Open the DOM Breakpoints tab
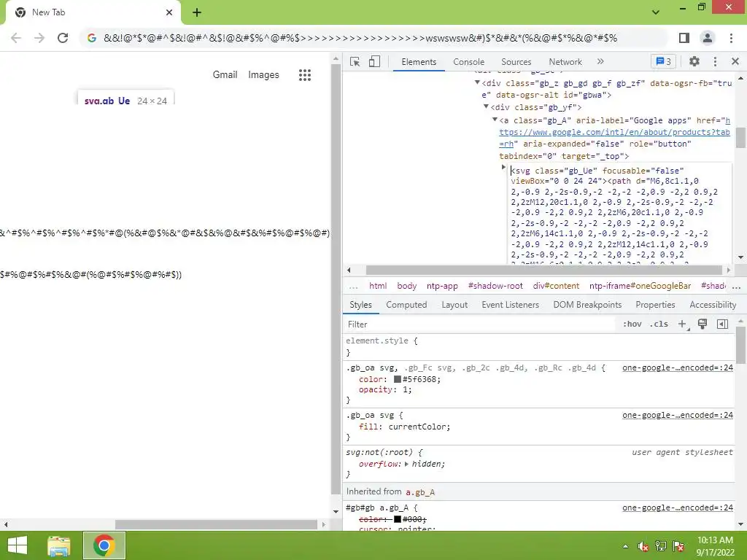 (587, 305)
